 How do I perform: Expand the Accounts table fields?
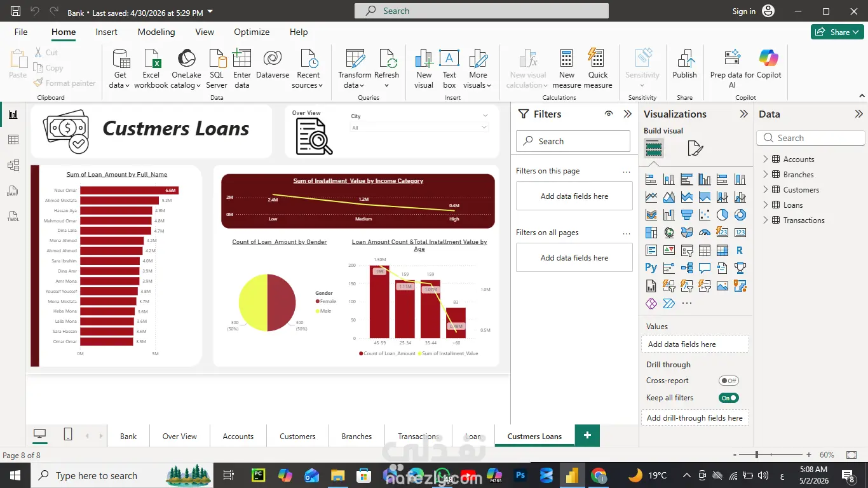coord(766,159)
